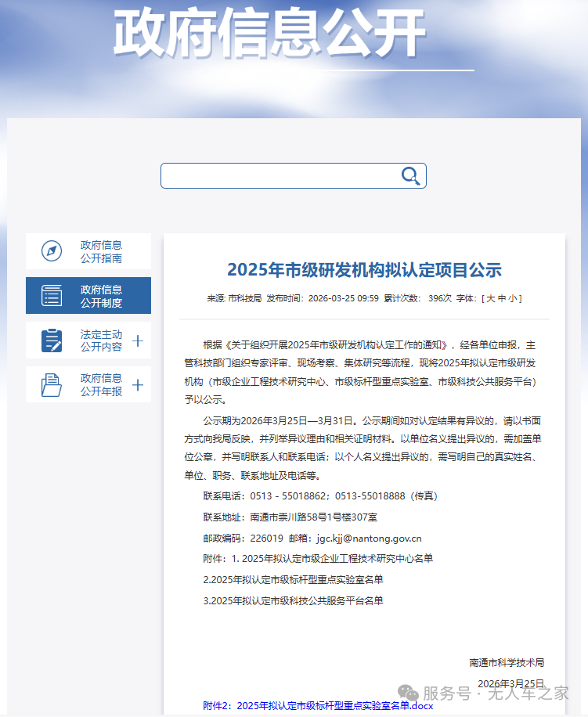Expand 政府信息公开年报 with plus sign

[x=138, y=385]
